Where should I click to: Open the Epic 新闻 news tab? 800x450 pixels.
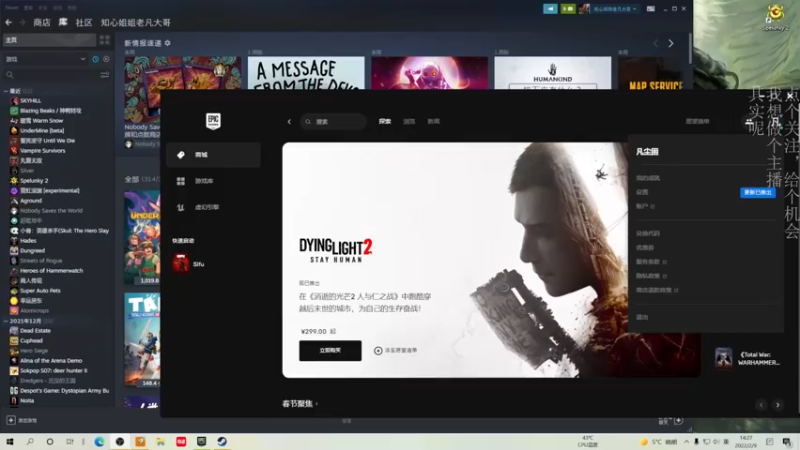[433, 121]
